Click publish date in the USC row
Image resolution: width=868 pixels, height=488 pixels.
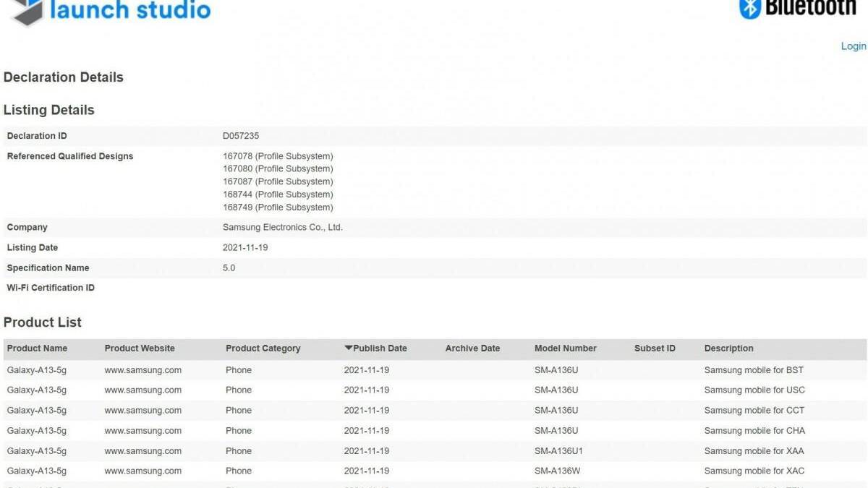coord(367,390)
